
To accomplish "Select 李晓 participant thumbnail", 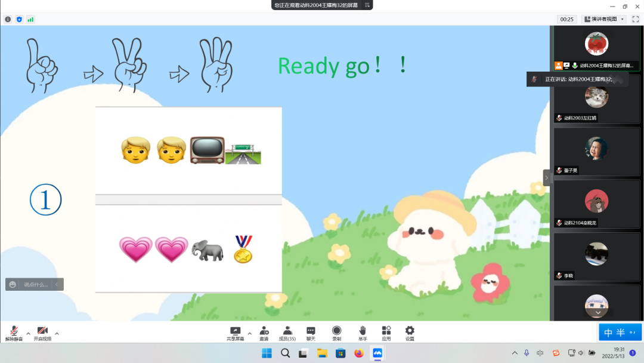I will [597, 257].
